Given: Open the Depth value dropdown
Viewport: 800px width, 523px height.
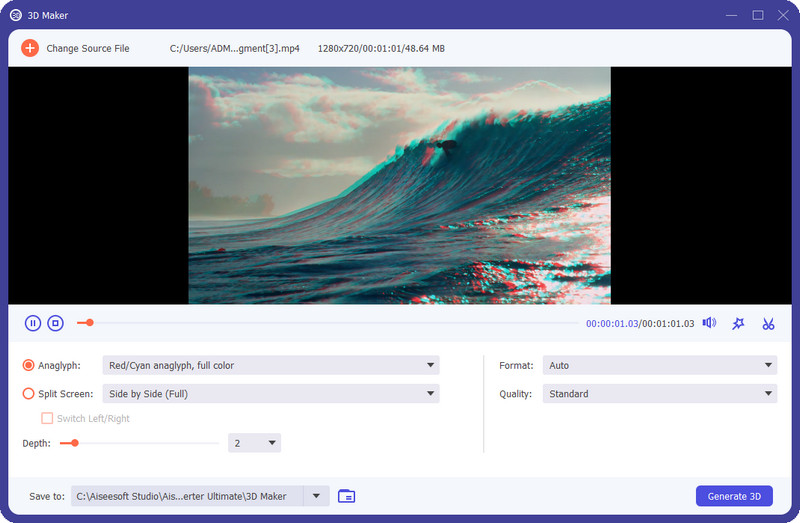Looking at the screenshot, I should click(254, 443).
